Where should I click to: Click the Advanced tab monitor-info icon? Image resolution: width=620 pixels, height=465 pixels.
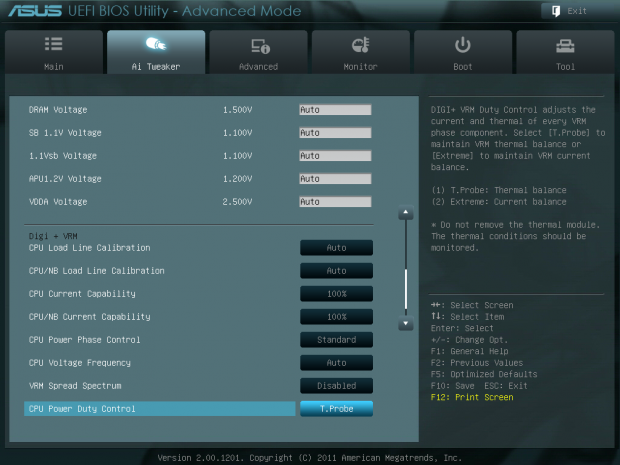pos(260,46)
